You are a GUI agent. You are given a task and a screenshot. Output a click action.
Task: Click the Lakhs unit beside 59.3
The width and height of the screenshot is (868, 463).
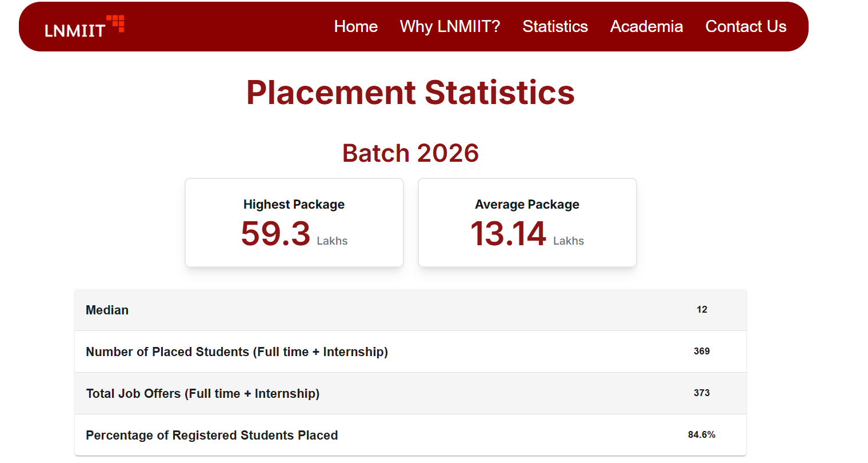[x=332, y=241]
